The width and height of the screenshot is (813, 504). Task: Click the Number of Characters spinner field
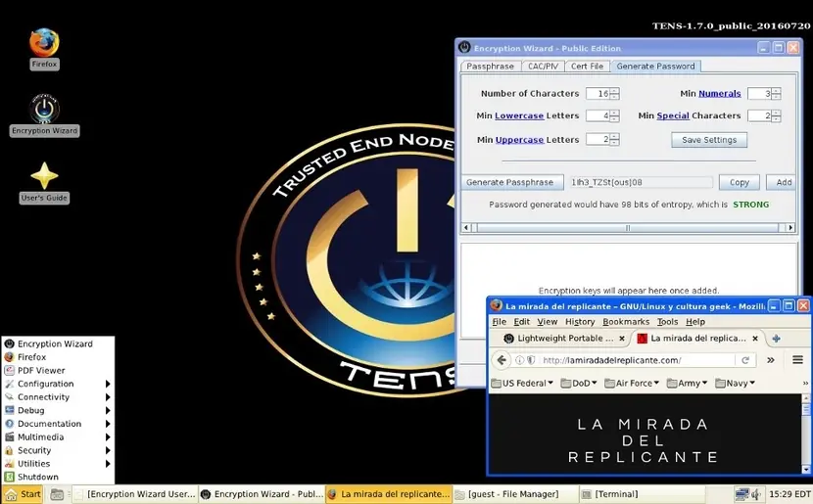pyautogui.click(x=602, y=94)
